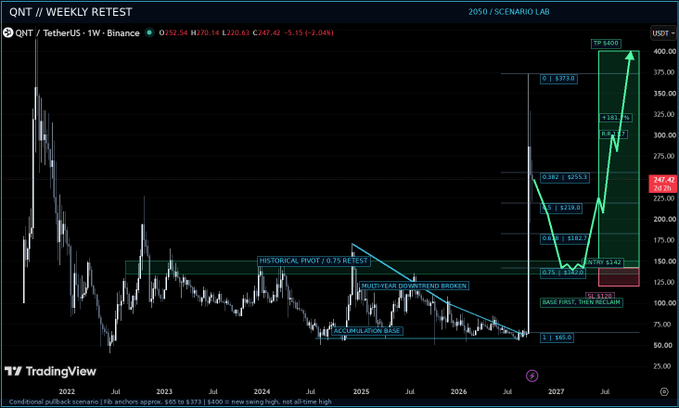Click the QNT coin logo icon

[8, 33]
